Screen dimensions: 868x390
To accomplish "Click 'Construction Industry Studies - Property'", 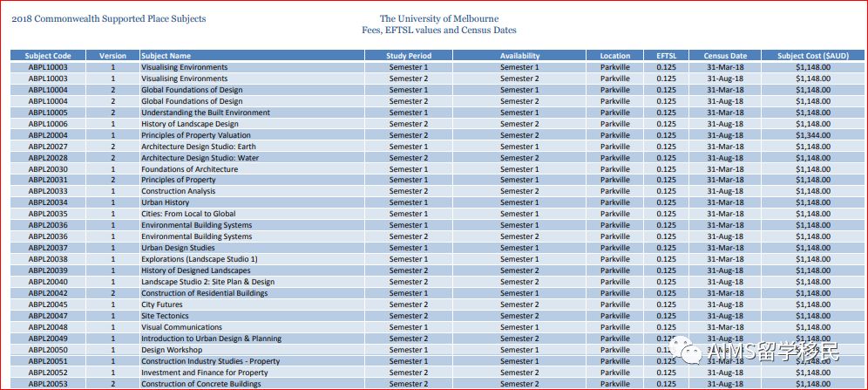I will click(210, 361).
